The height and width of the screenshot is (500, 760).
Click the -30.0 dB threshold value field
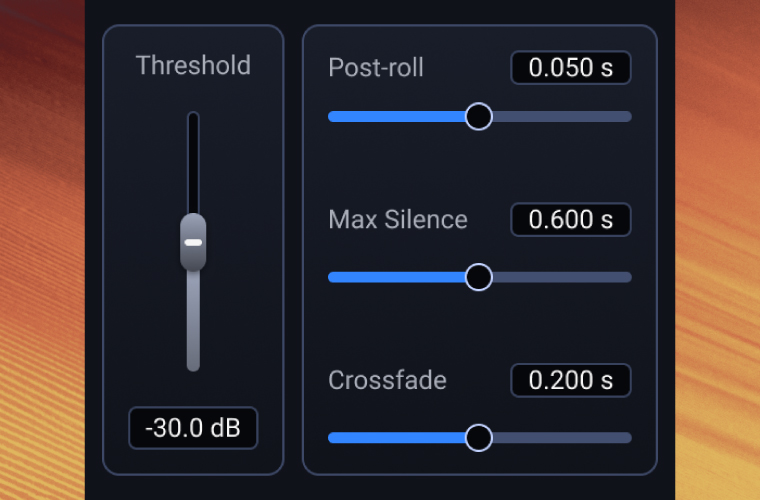193,428
